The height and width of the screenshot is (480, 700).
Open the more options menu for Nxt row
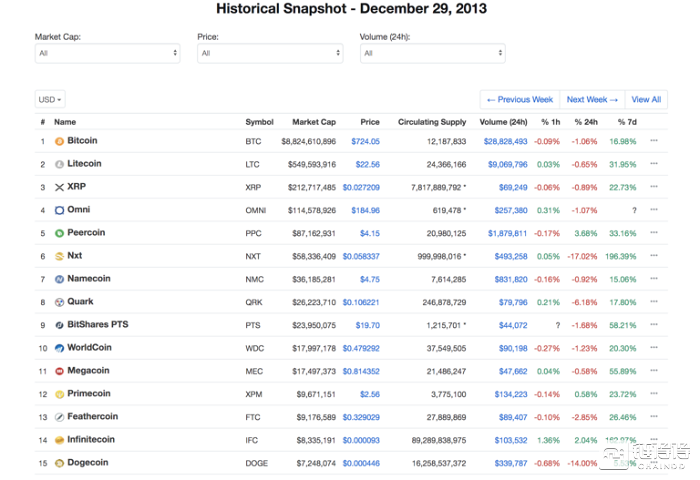[654, 255]
